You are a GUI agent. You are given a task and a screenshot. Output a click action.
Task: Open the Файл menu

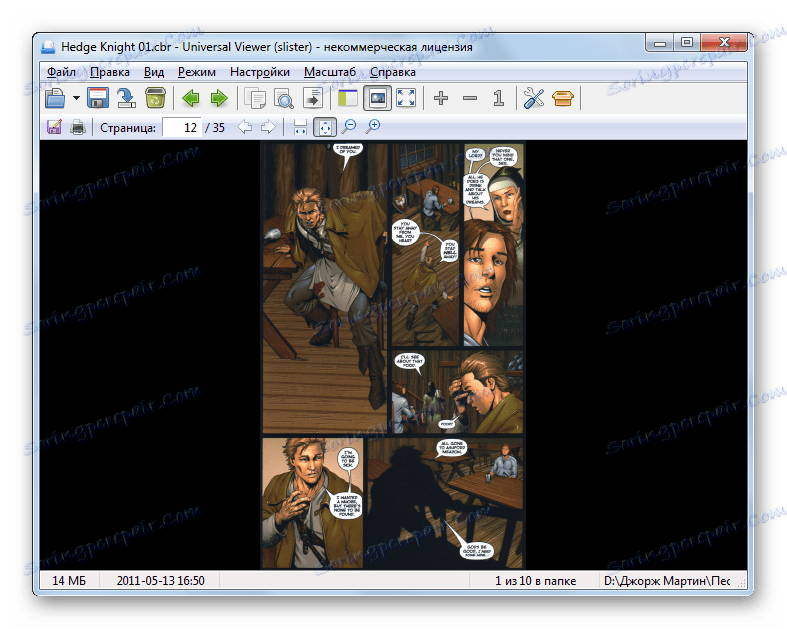point(61,72)
